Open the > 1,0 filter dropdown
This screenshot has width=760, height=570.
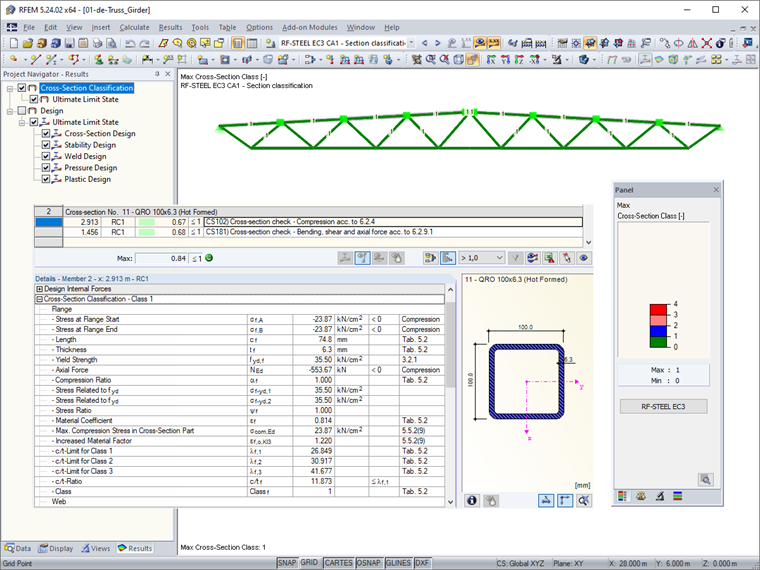point(499,258)
